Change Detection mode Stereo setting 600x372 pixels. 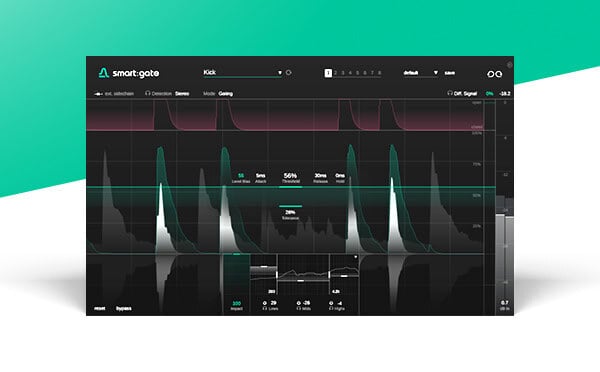click(x=182, y=93)
